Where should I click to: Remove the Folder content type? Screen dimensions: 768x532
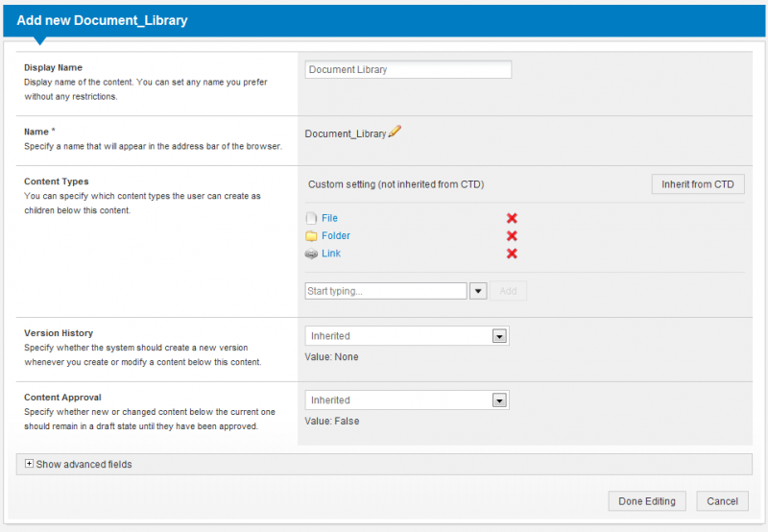(x=512, y=236)
